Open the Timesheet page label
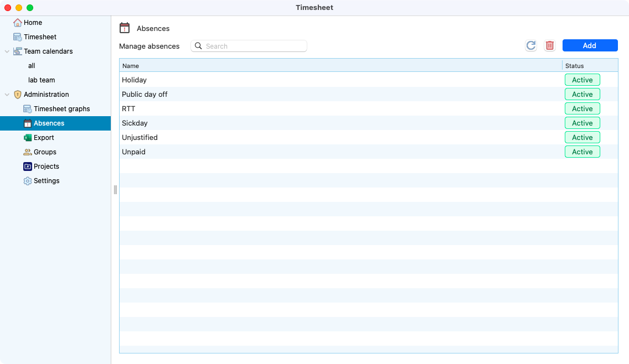The height and width of the screenshot is (364, 629). (x=40, y=37)
